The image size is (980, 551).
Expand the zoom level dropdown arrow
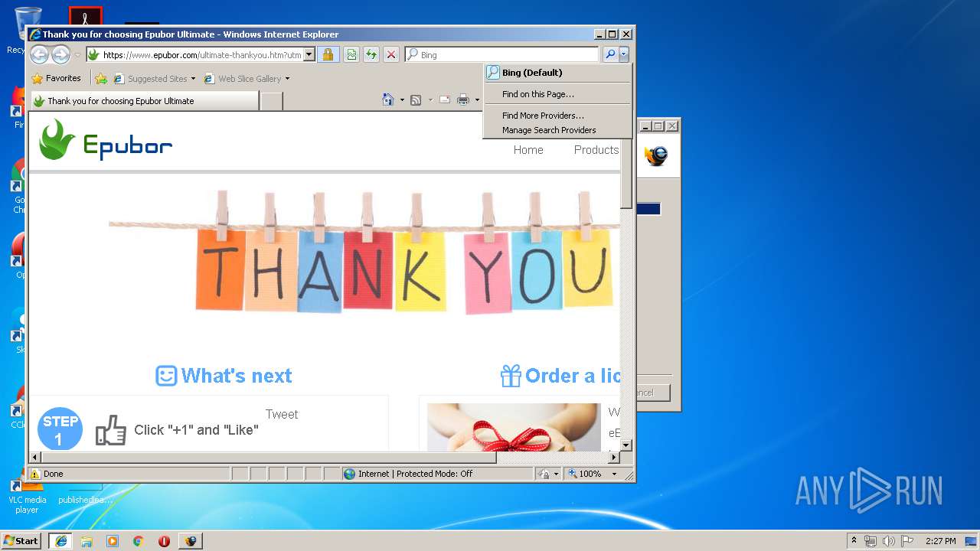[614, 474]
